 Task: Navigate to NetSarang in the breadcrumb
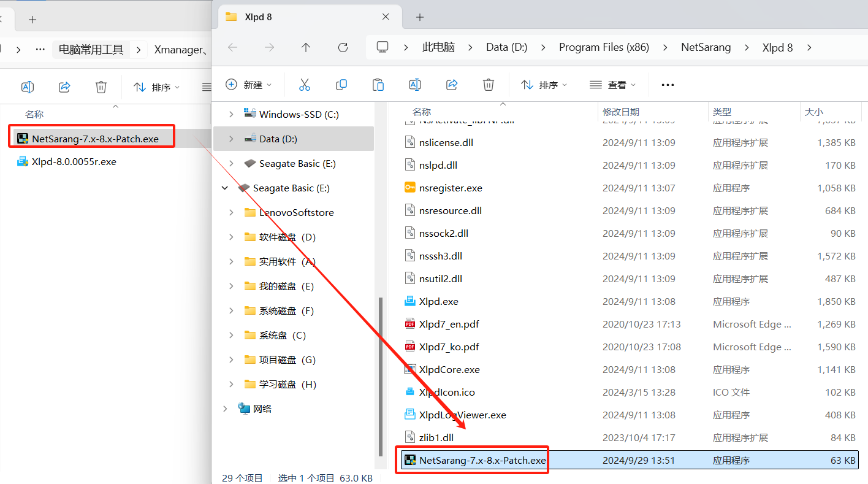click(706, 47)
